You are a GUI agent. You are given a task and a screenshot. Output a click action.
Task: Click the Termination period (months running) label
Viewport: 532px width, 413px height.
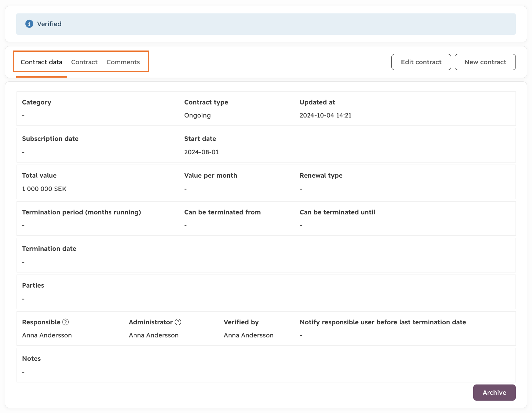point(81,212)
